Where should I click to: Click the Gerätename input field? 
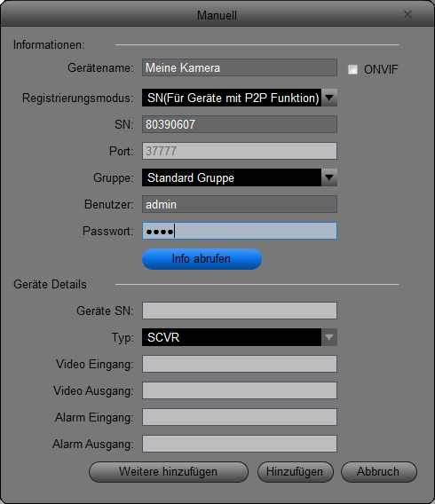pyautogui.click(x=240, y=67)
